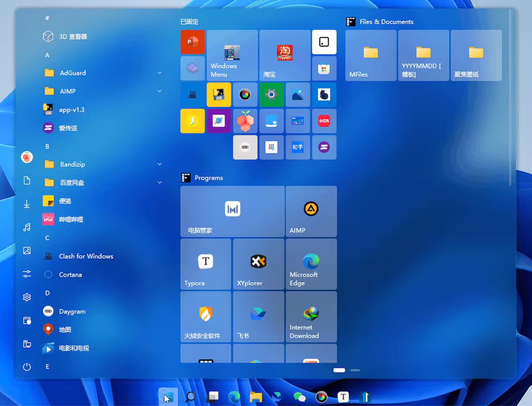Click the letter C list header
Viewport: 532px width, 406px height.
tap(47, 238)
